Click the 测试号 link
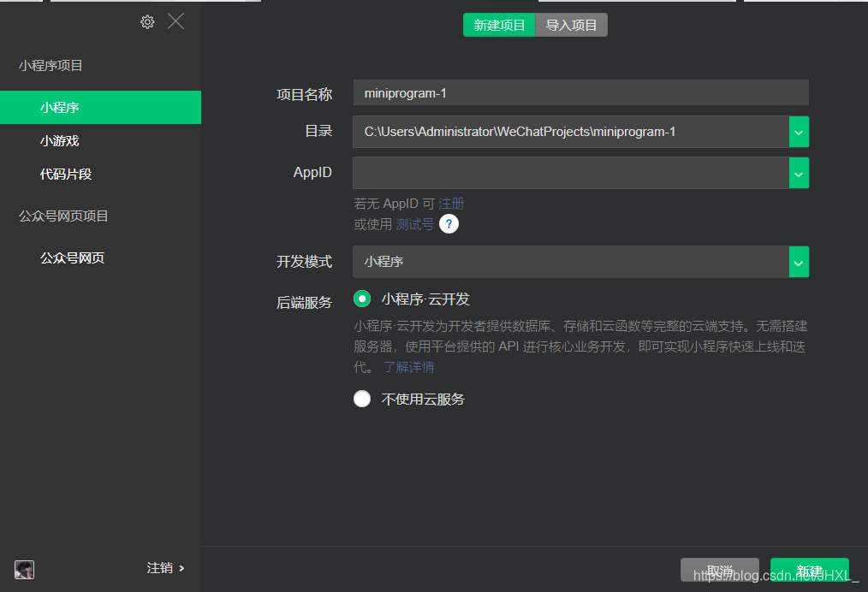Screen dimensions: 868x592 click(414, 224)
